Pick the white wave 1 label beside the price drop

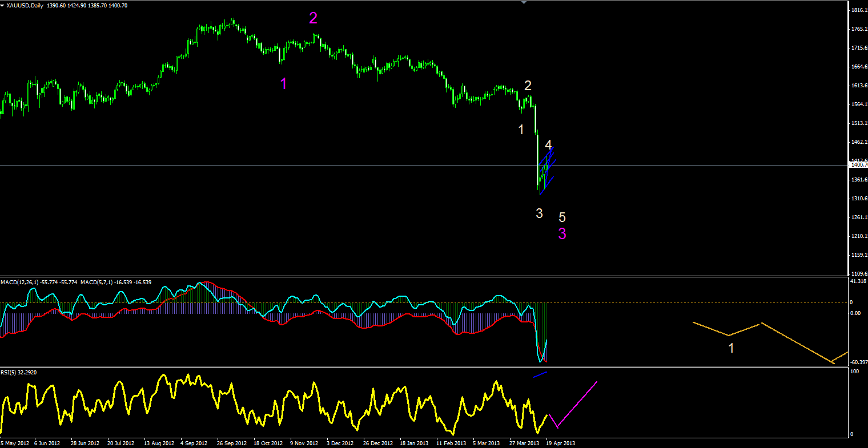coord(521,130)
